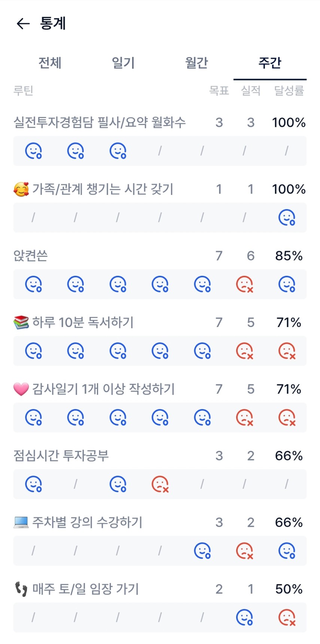320x644 pixels.
Task: Tap the last red face under 감사일기 작성하기
Action: tap(287, 418)
